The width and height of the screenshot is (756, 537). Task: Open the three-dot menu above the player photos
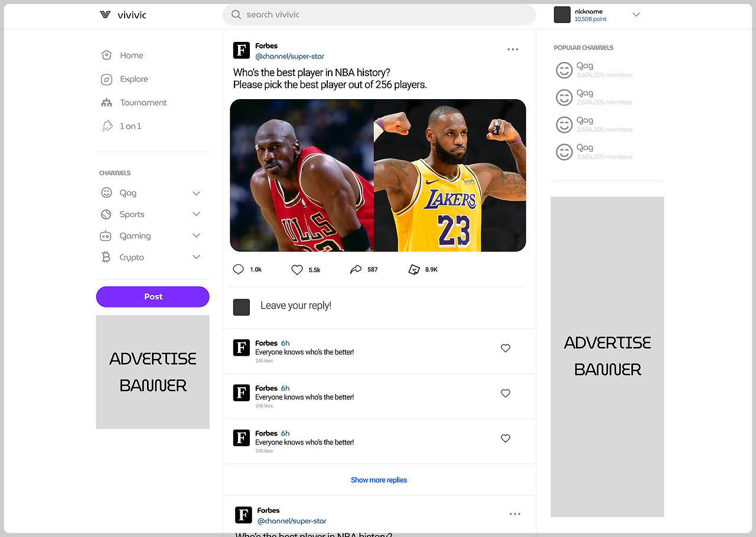pos(513,50)
